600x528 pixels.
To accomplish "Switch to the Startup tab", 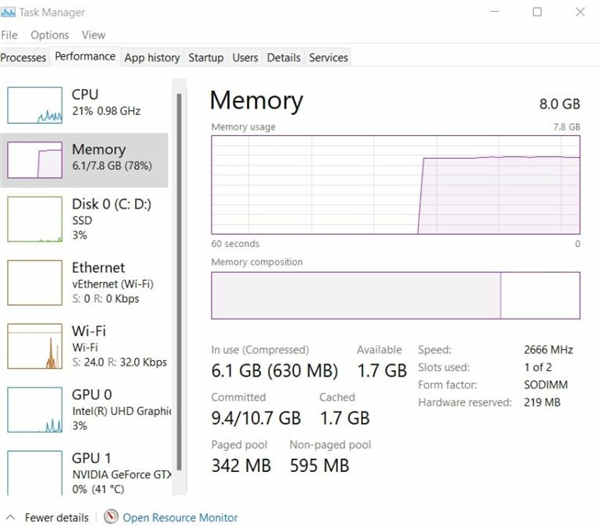I will click(x=206, y=58).
